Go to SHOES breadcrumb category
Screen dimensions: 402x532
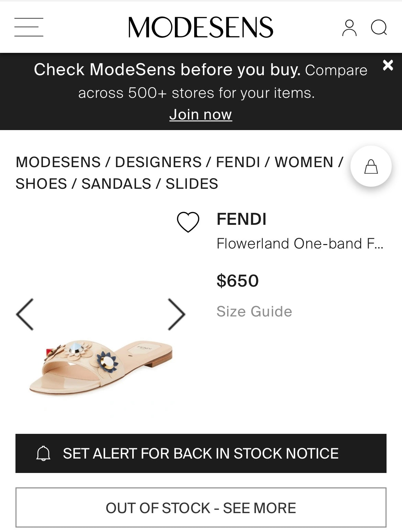41,184
